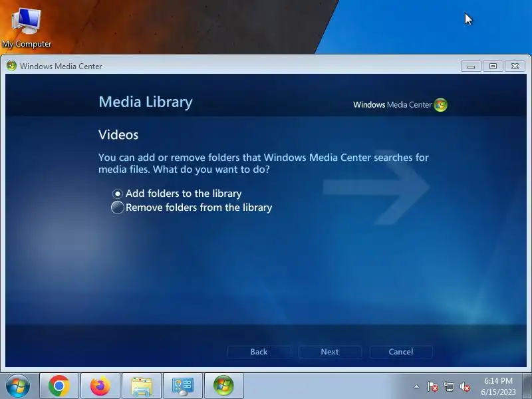Click the Show Desktop strip beside clock
The height and width of the screenshot is (399, 532).
pyautogui.click(x=527, y=386)
